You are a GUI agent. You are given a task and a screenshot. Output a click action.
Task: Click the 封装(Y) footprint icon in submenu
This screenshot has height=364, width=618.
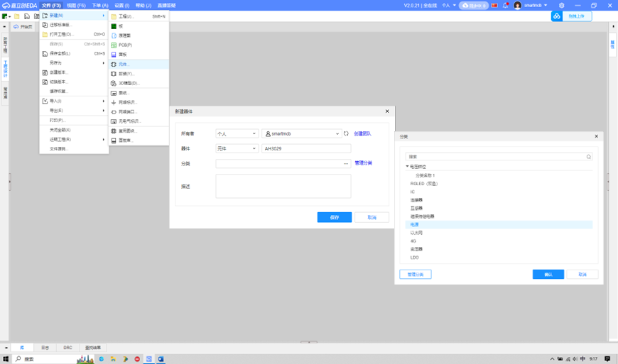(114, 74)
